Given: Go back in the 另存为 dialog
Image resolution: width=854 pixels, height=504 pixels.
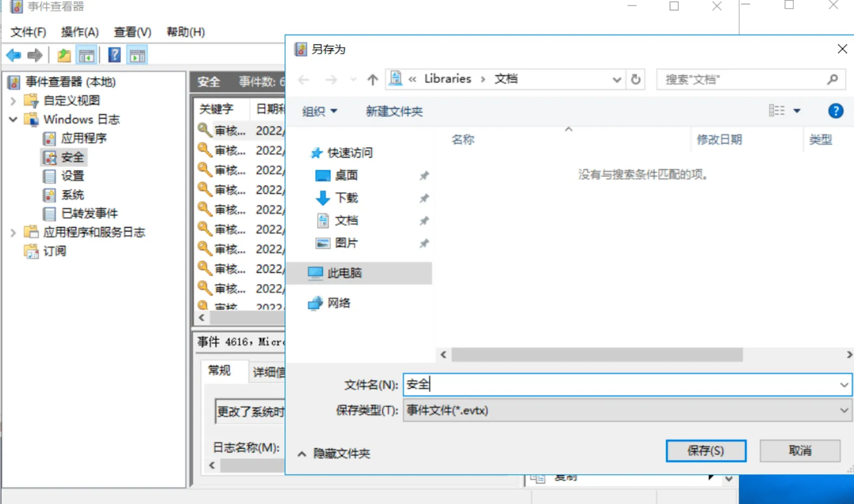Looking at the screenshot, I should point(303,80).
